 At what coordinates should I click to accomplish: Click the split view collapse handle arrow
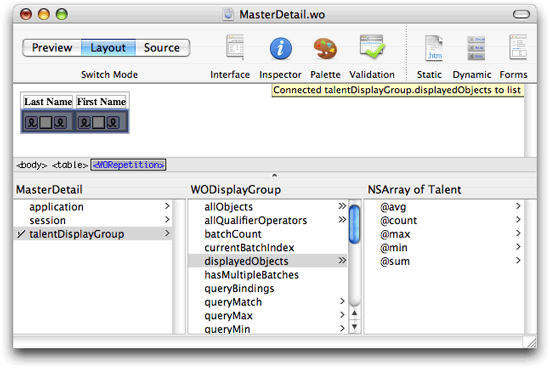point(275,175)
